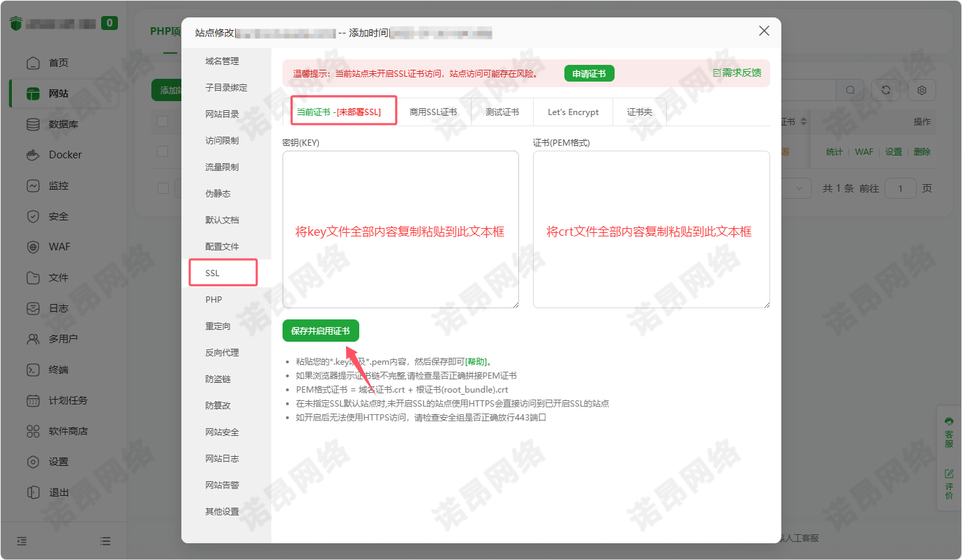Click the refresh icon above the site table
The width and height of the screenshot is (962, 560).
tap(885, 90)
